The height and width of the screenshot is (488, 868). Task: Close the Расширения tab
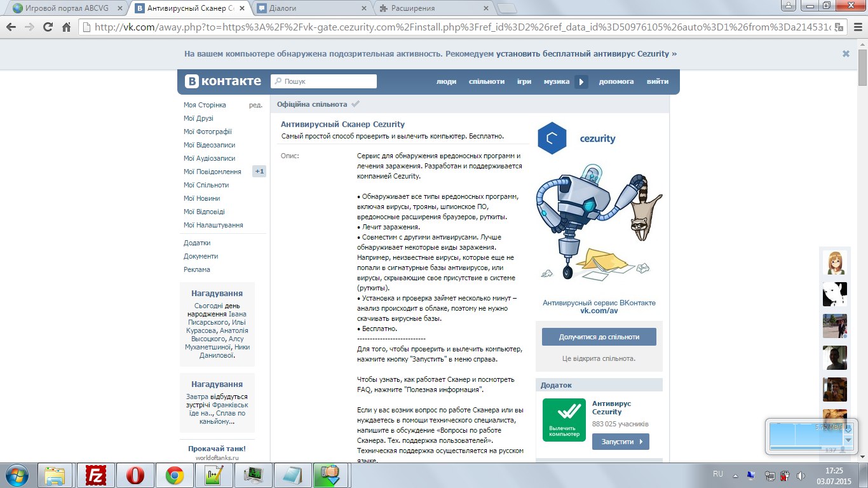(485, 9)
